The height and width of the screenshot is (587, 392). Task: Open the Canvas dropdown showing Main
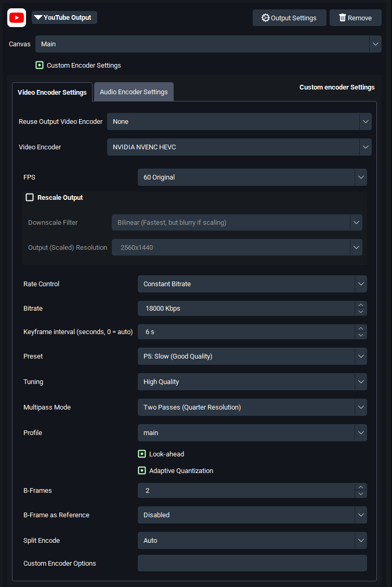click(208, 44)
